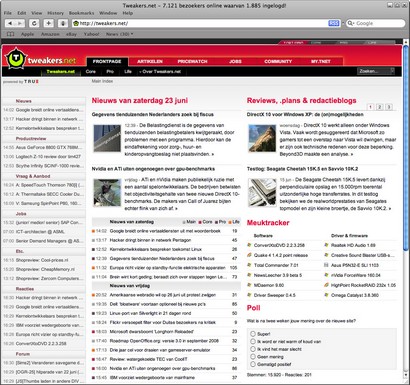Screen dimensions: 410x385
Task: Click the bug report toolbar button
Action: pyautogui.click(x=63, y=23)
